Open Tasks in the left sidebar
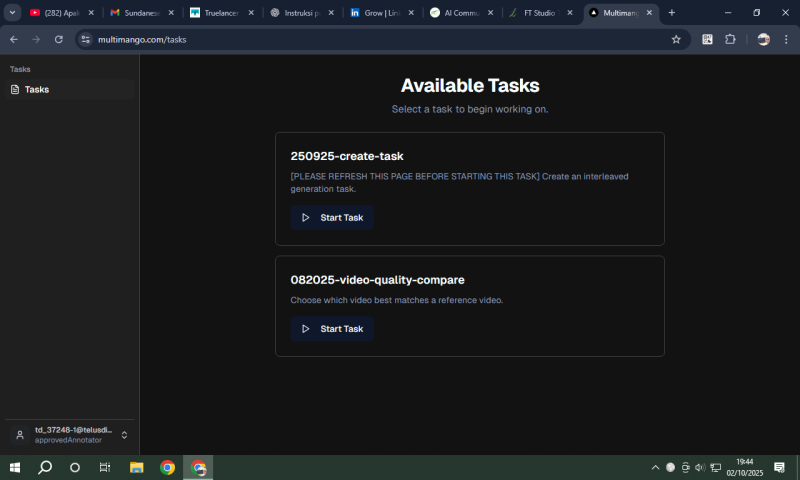This screenshot has height=480, width=800. click(37, 90)
